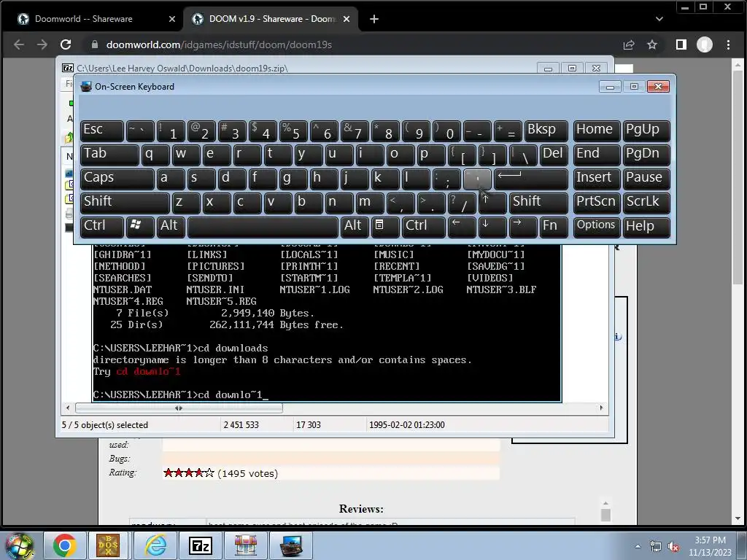Click the PgDn key

coord(646,155)
